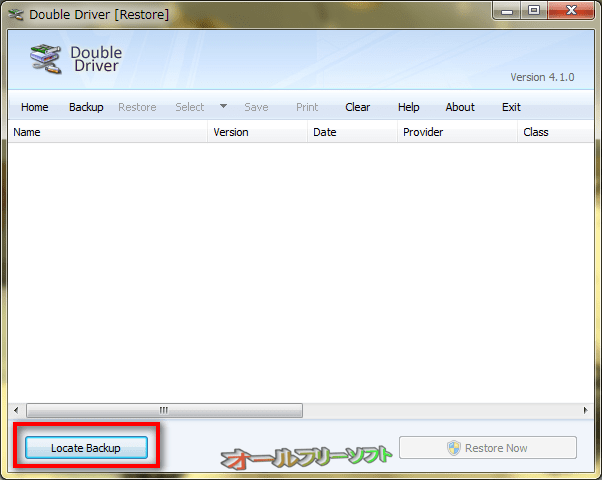Expand the Select dropdown arrow
This screenshot has height=480, width=602.
pyautogui.click(x=223, y=106)
